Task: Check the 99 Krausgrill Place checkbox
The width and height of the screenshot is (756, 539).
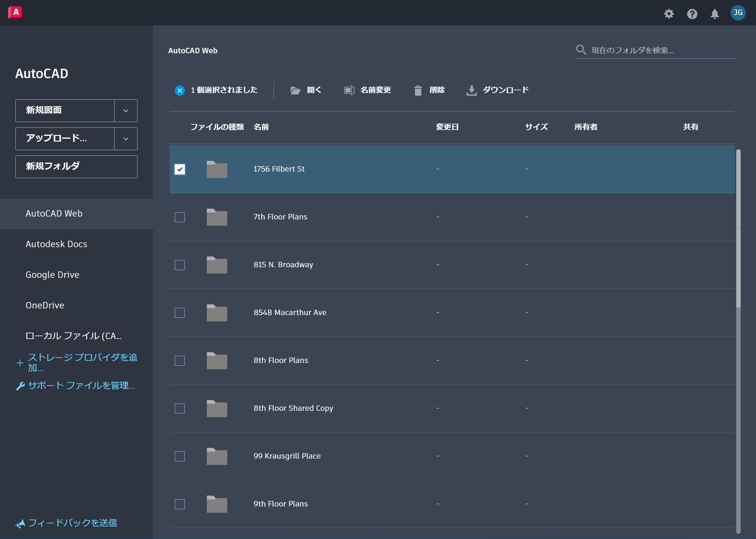Action: [180, 456]
